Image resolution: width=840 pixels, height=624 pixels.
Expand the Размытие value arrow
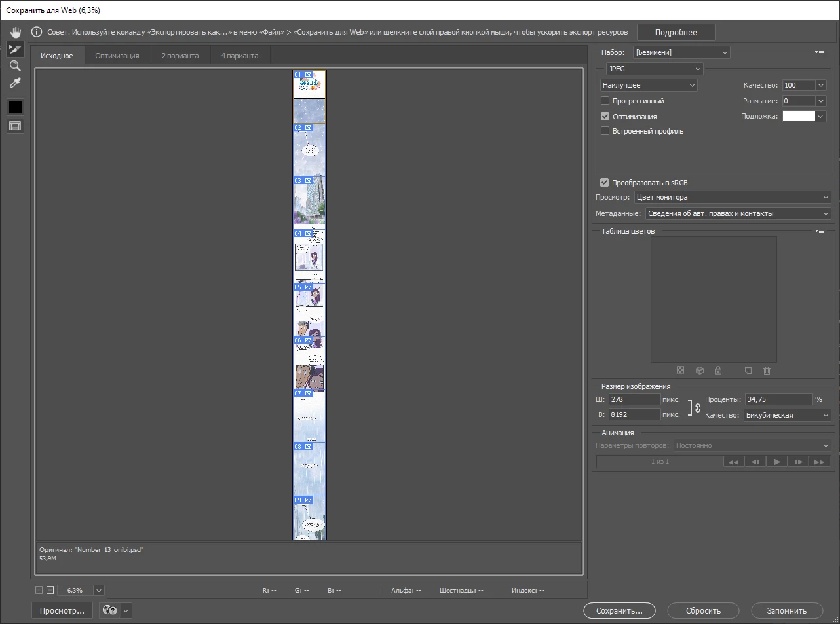coord(820,101)
